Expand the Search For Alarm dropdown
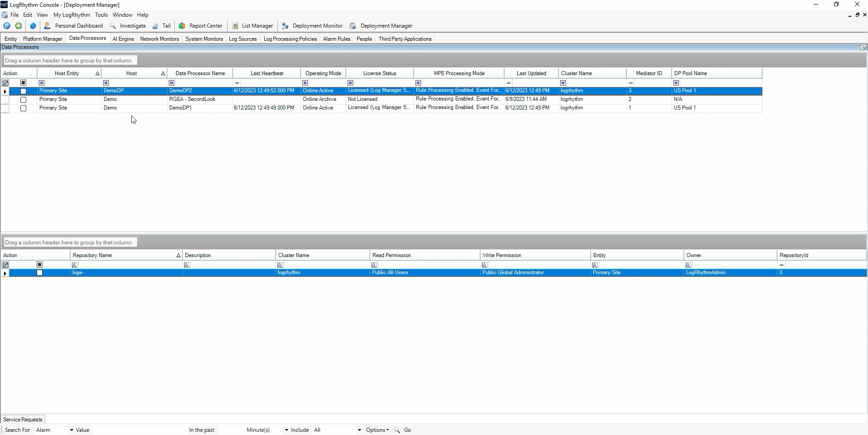The width and height of the screenshot is (868, 435). (71, 430)
